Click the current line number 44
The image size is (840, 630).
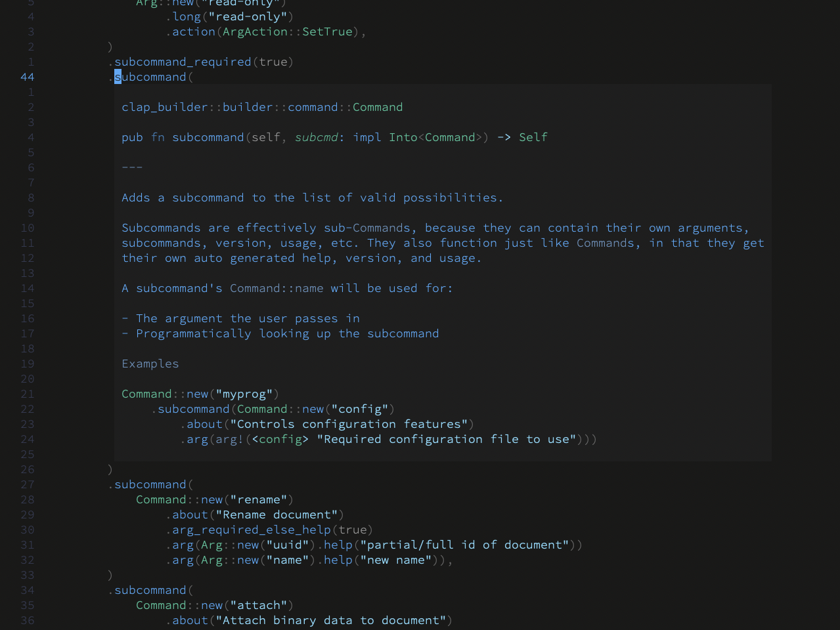(x=27, y=77)
